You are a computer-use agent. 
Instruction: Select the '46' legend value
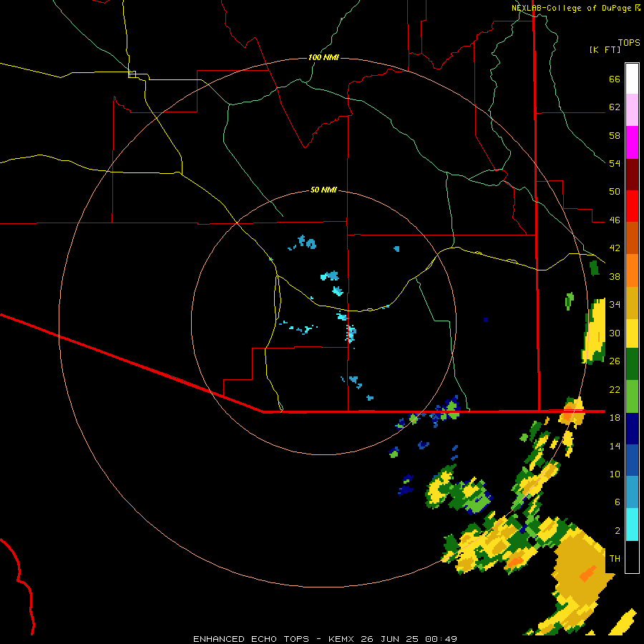tap(615, 220)
